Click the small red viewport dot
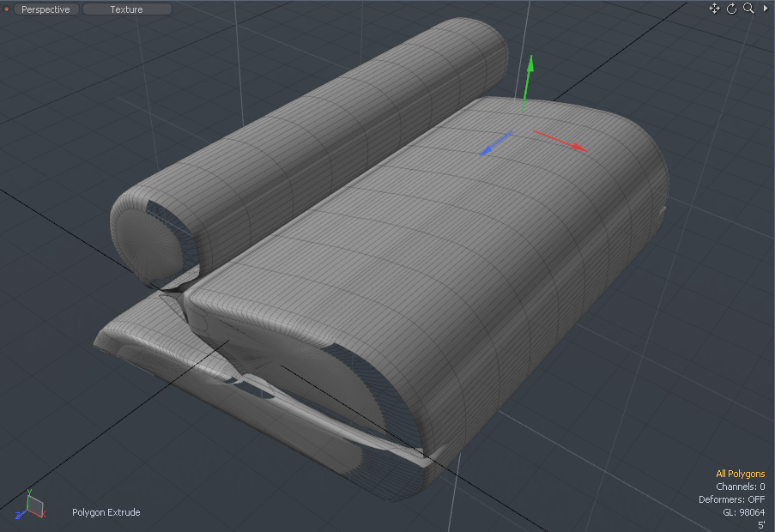Image resolution: width=775 pixels, height=532 pixels. click(x=6, y=9)
